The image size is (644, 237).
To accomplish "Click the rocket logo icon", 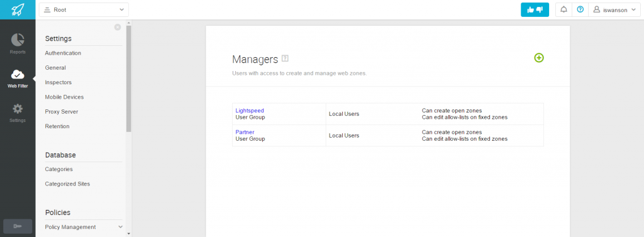I will click(x=18, y=9).
